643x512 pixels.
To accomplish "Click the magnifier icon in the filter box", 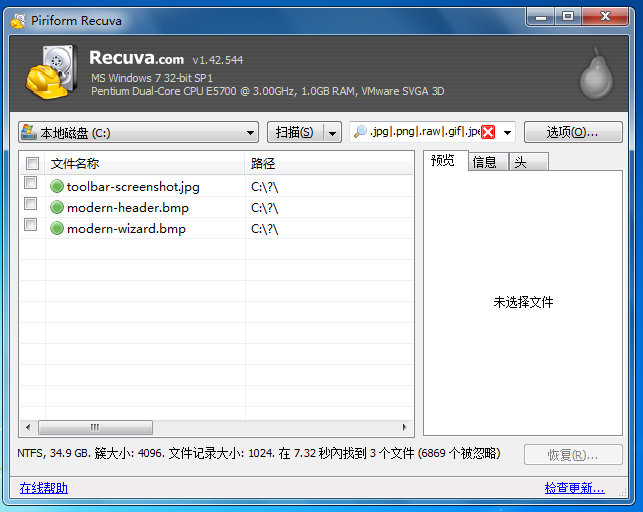I will 359,132.
